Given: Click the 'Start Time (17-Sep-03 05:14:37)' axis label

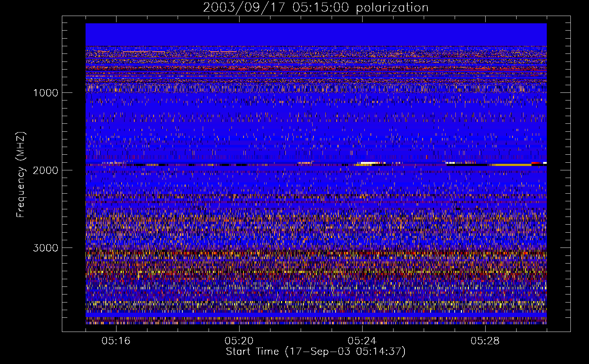Looking at the screenshot, I should [316, 352].
